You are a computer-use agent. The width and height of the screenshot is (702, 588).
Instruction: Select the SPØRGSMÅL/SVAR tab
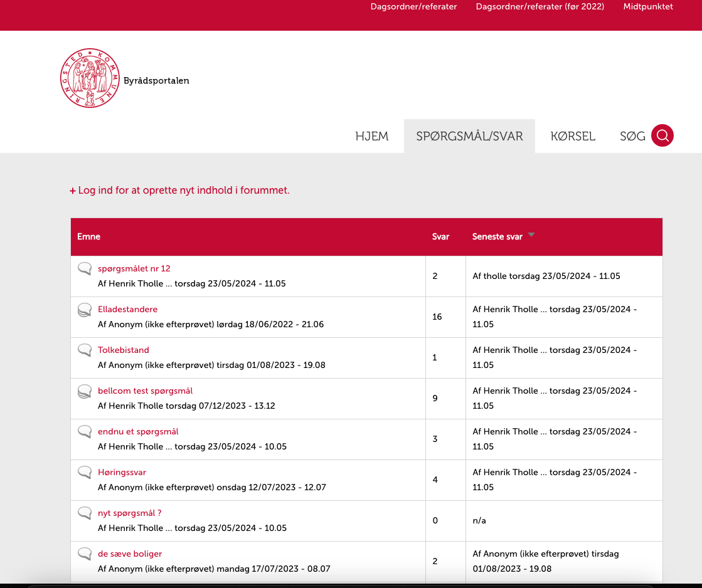tap(469, 136)
